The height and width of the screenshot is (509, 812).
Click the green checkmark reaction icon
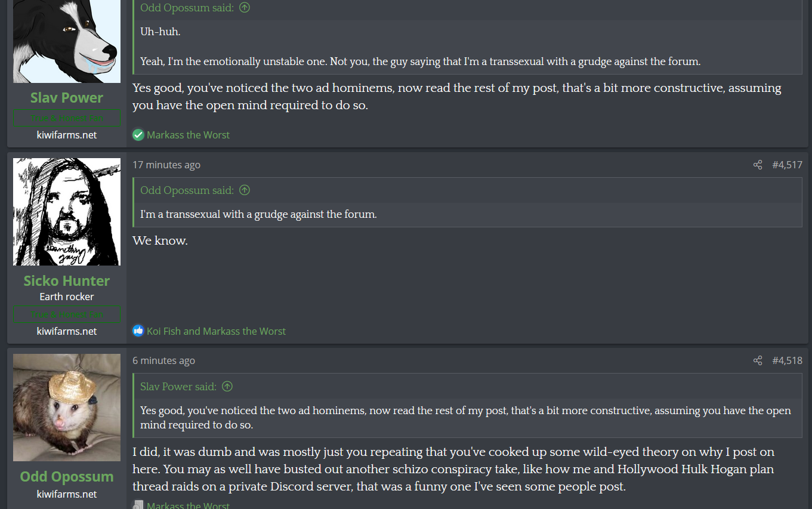click(x=138, y=135)
